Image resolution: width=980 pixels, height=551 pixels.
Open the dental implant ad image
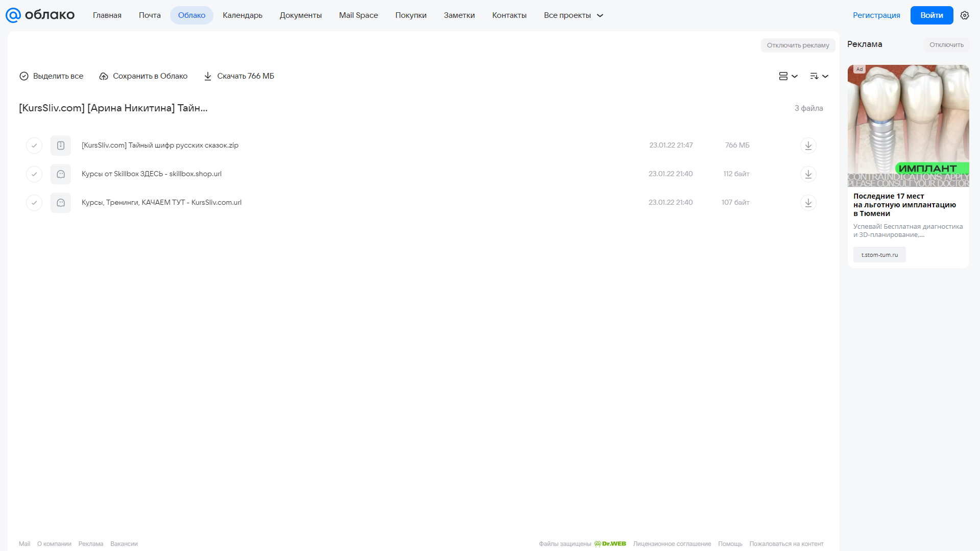[x=908, y=126]
